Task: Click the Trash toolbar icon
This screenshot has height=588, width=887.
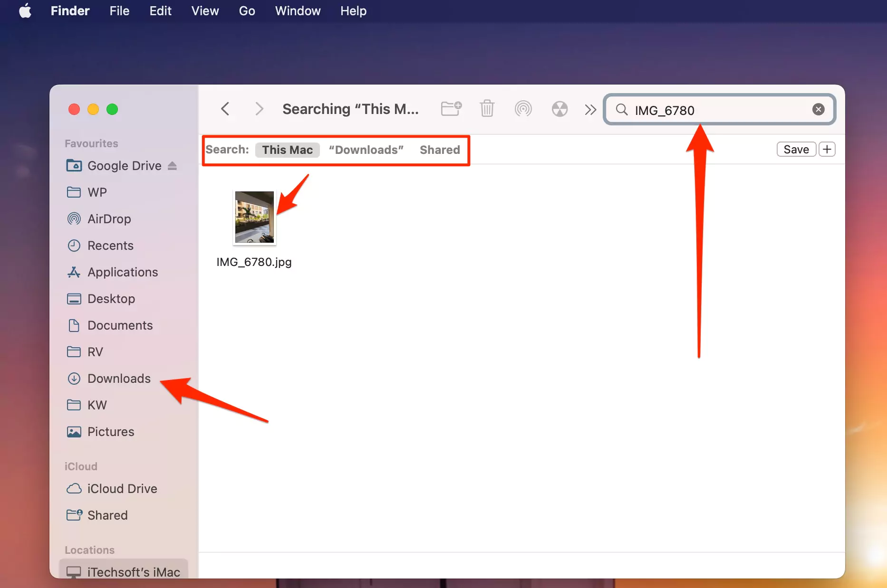Action: [x=487, y=109]
